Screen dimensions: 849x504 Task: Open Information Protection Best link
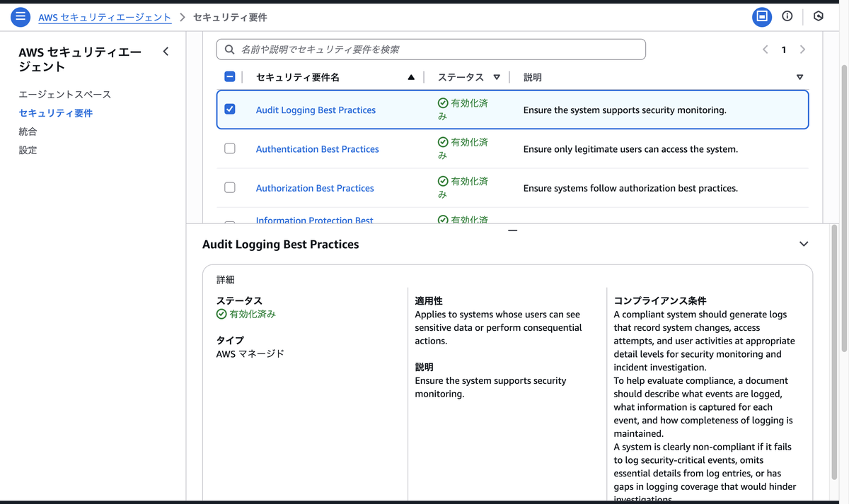(x=314, y=220)
